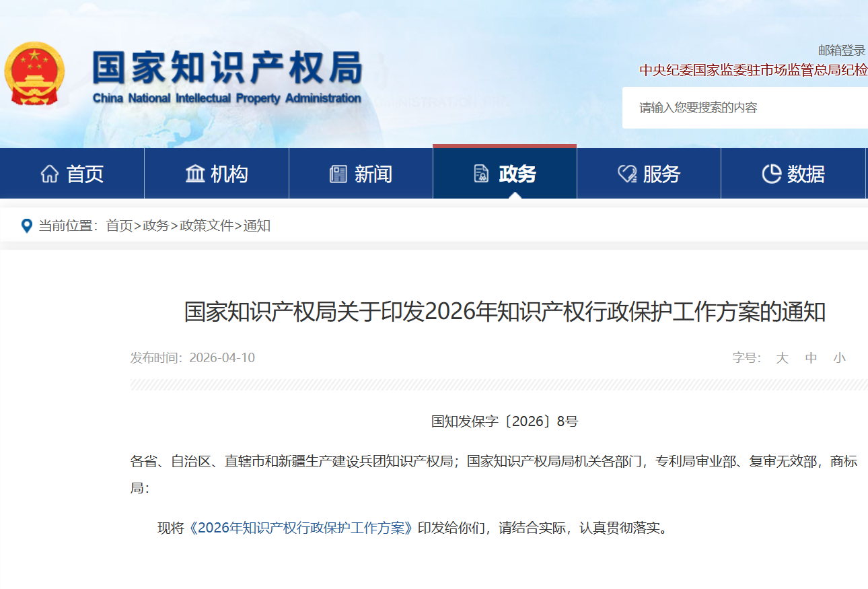Click the location pin icon before 当前位置

pos(27,226)
